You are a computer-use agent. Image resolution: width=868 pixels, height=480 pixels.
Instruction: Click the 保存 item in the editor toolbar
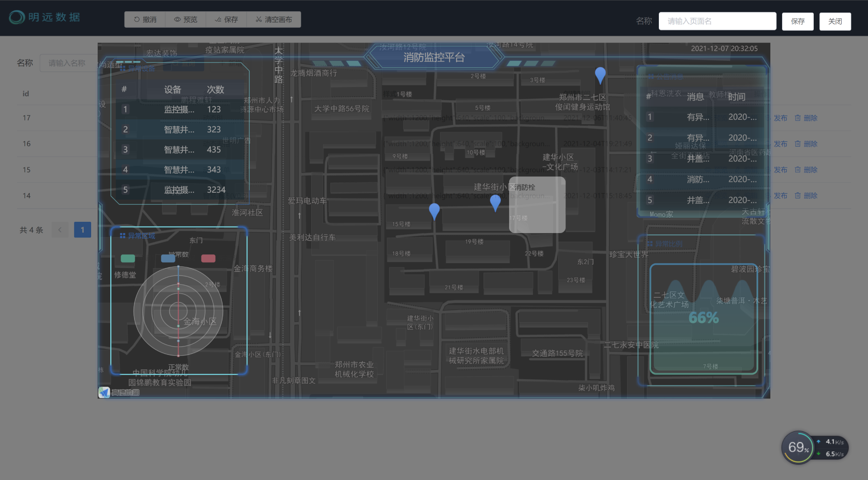pyautogui.click(x=227, y=20)
